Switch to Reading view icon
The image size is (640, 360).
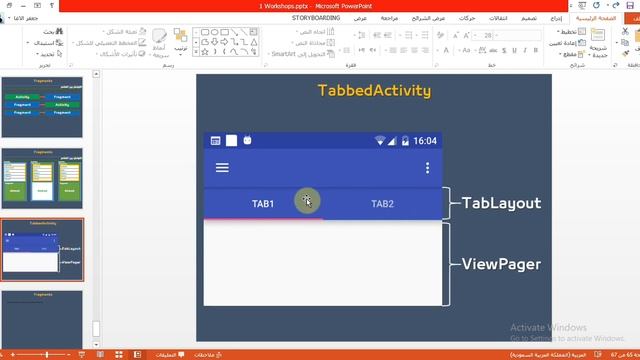100,355
